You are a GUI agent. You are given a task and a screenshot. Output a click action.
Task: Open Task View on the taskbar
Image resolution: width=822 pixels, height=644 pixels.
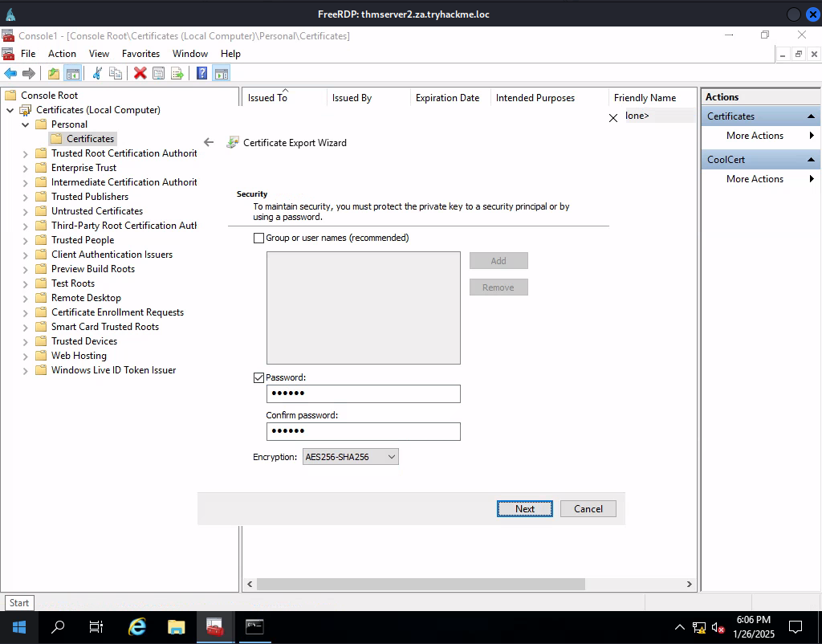coord(96,626)
